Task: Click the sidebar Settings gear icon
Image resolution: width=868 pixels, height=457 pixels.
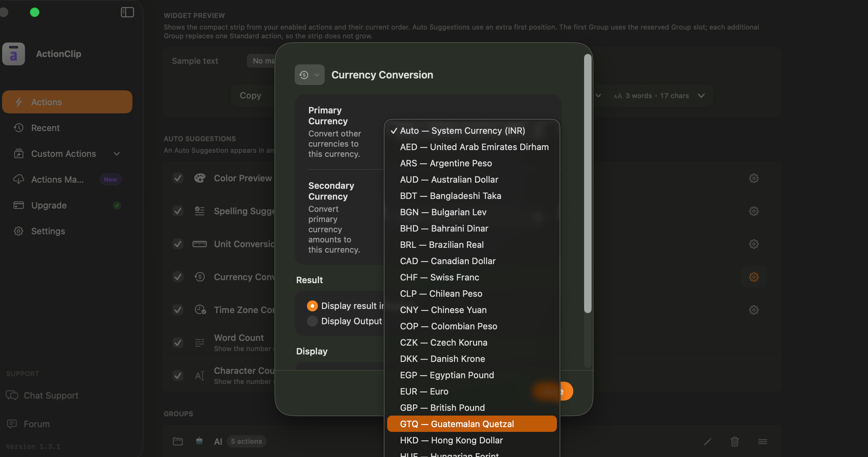Action: [x=19, y=231]
